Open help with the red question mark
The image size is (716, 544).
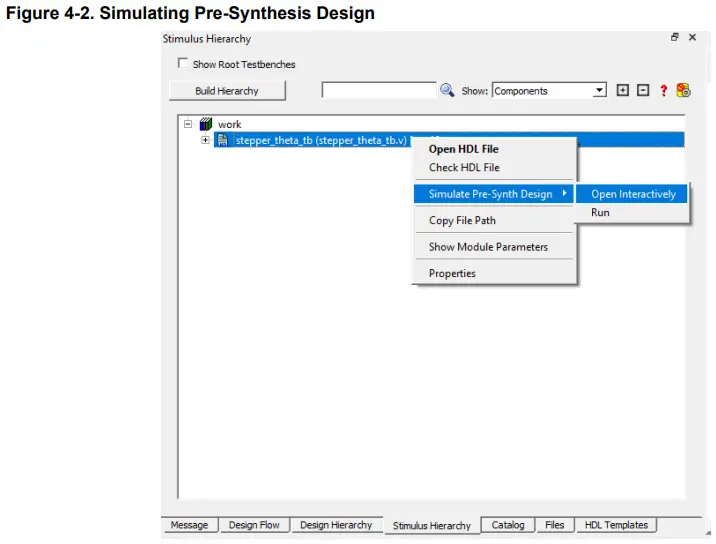663,90
